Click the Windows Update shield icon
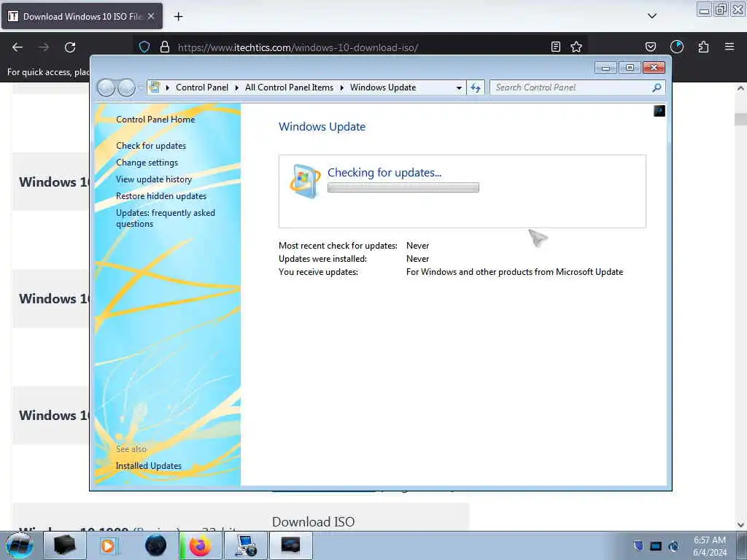 pos(305,181)
